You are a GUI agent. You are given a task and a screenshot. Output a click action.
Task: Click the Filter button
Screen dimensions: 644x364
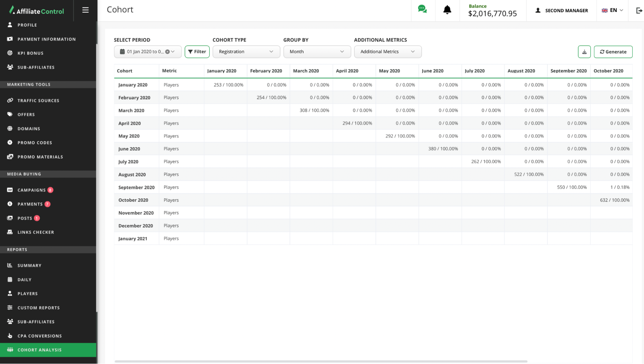tap(197, 52)
